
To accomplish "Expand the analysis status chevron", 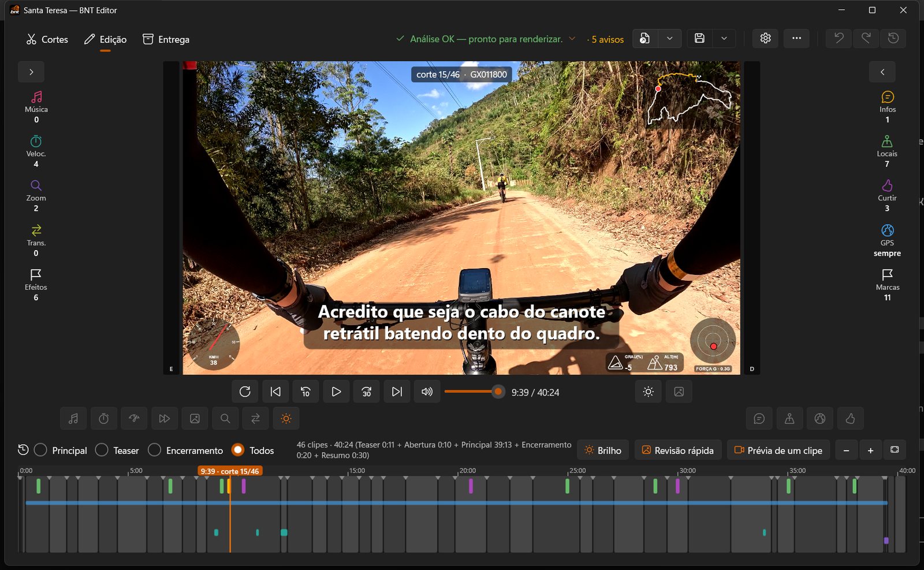I will [572, 39].
